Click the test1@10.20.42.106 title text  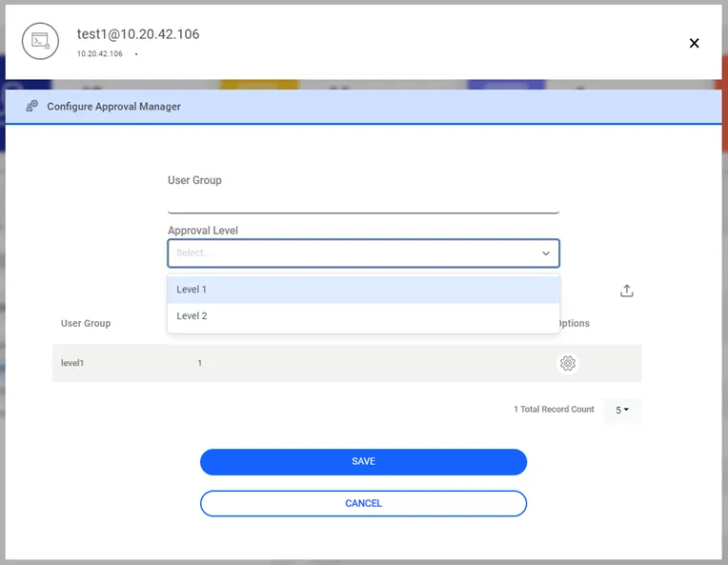tap(138, 34)
